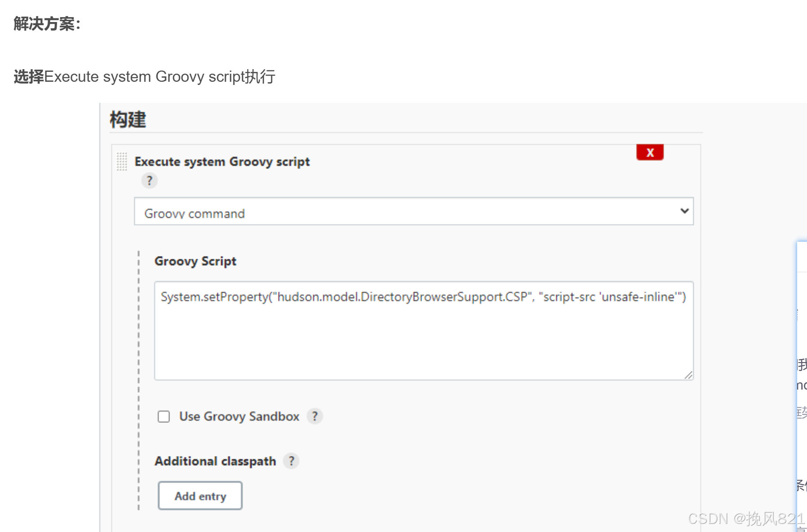Open help for Additional classpath
The image size is (807, 532).
[x=292, y=461]
